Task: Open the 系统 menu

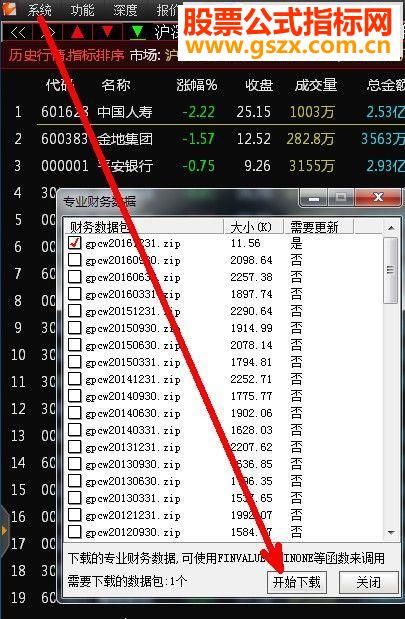Action: pyautogui.click(x=39, y=10)
